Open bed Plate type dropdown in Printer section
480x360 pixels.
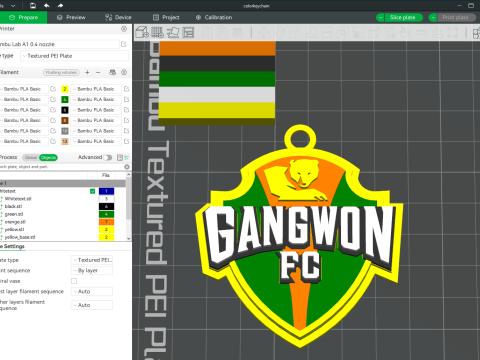pyautogui.click(x=74, y=56)
